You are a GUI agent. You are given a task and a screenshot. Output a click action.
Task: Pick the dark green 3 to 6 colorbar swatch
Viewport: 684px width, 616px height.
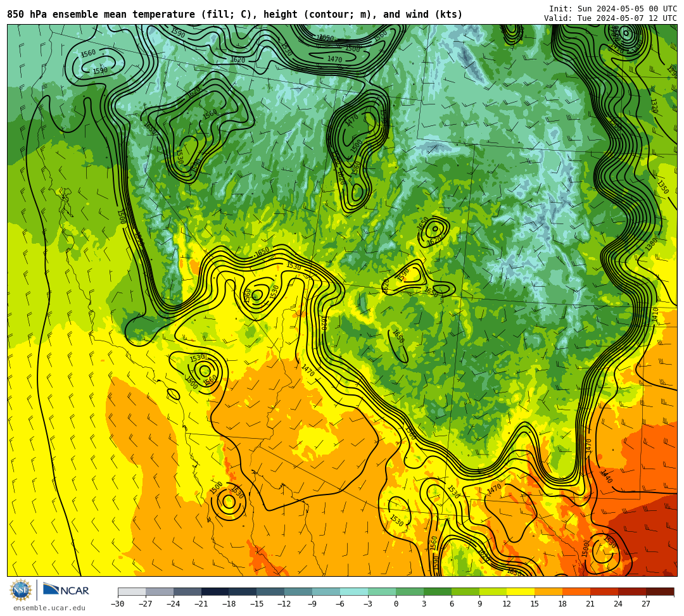point(438,591)
